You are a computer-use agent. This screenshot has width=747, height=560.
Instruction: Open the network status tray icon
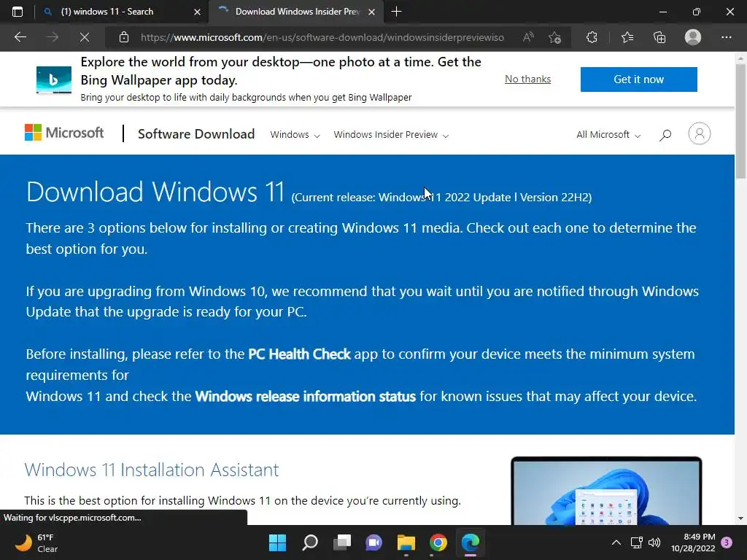pos(636,542)
